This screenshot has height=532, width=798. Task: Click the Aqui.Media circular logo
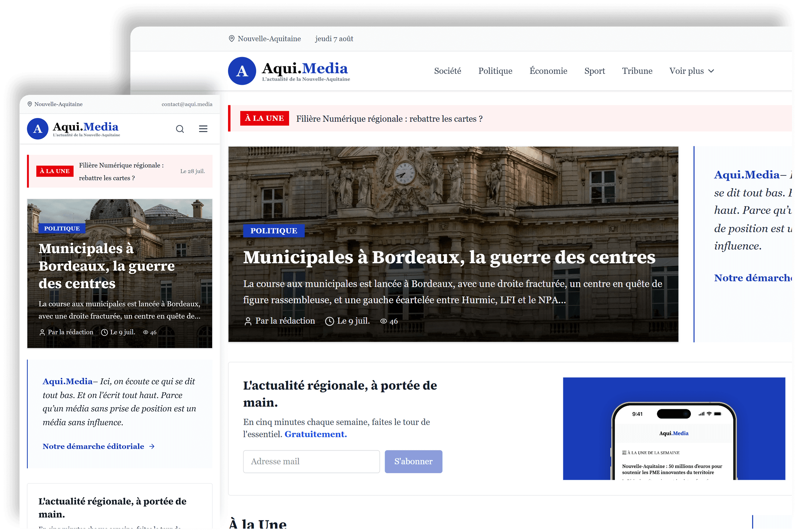point(242,71)
